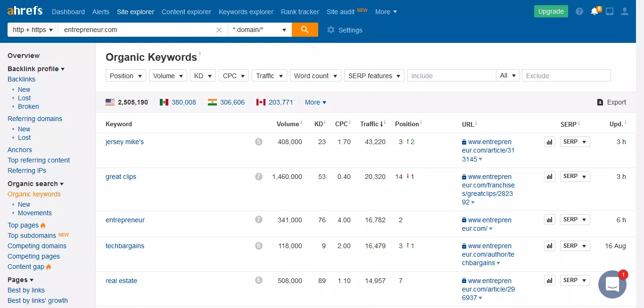Open the user account profile icon
644x308 pixels.
coord(625,12)
